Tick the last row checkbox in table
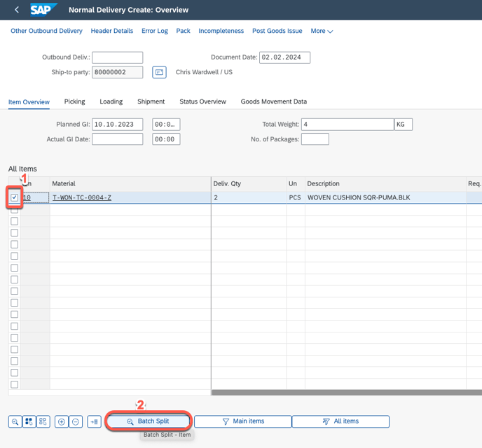The image size is (482, 448). tap(15, 384)
